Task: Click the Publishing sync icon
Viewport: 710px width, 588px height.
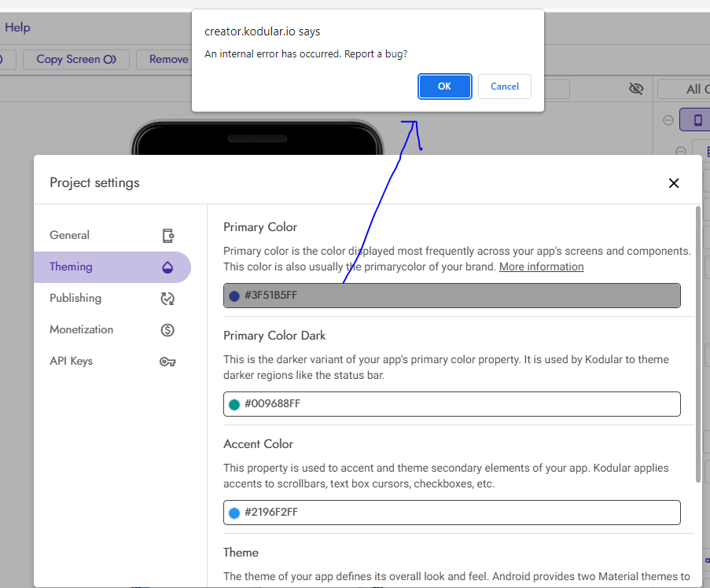Action: pos(167,299)
